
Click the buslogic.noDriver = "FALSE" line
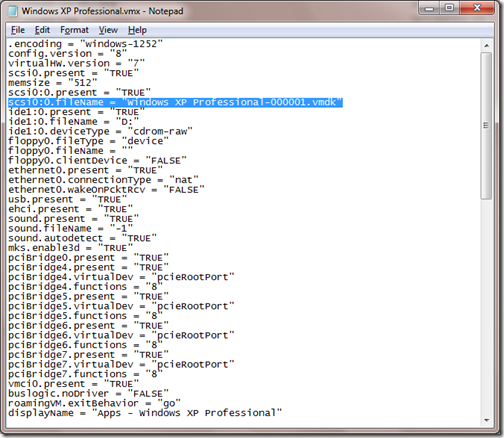point(88,394)
